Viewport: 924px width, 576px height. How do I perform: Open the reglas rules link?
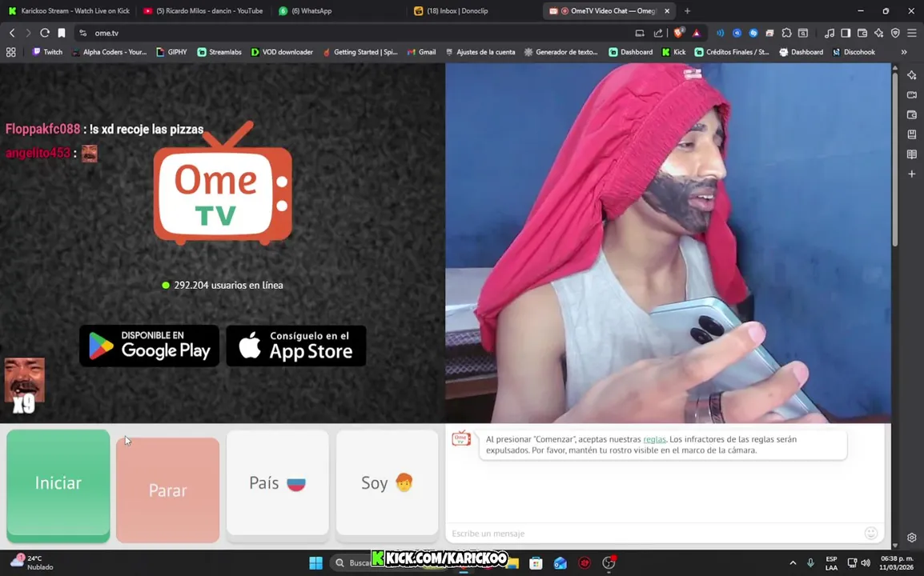pyautogui.click(x=654, y=439)
